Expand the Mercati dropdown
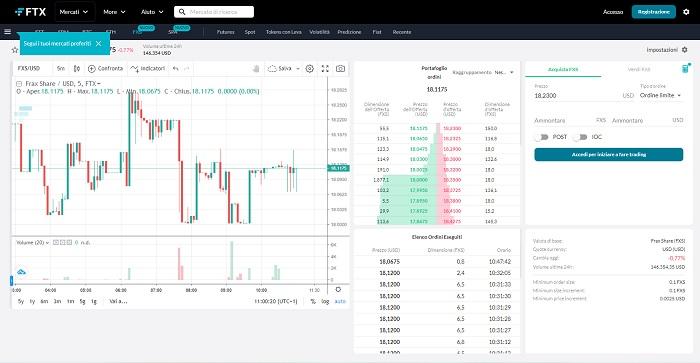Viewport: 700px width, 363px height. click(x=74, y=12)
